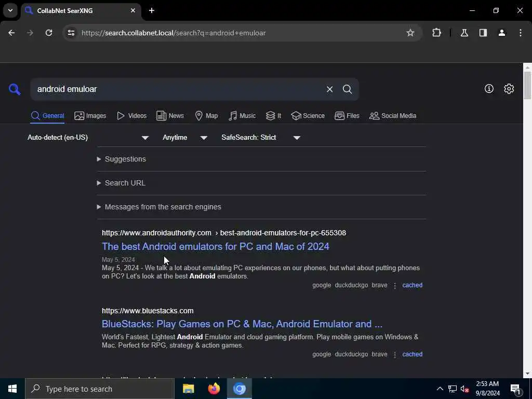Click the browser address bar
This screenshot has height=399, width=532.
tap(241, 33)
